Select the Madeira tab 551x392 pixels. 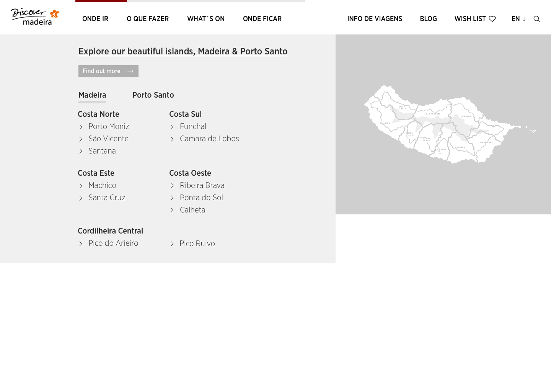coord(92,95)
